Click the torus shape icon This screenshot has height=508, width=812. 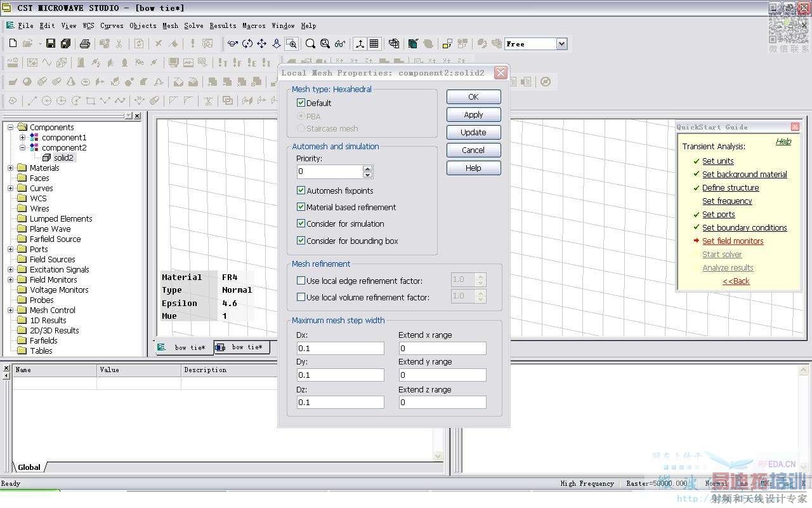point(85,82)
